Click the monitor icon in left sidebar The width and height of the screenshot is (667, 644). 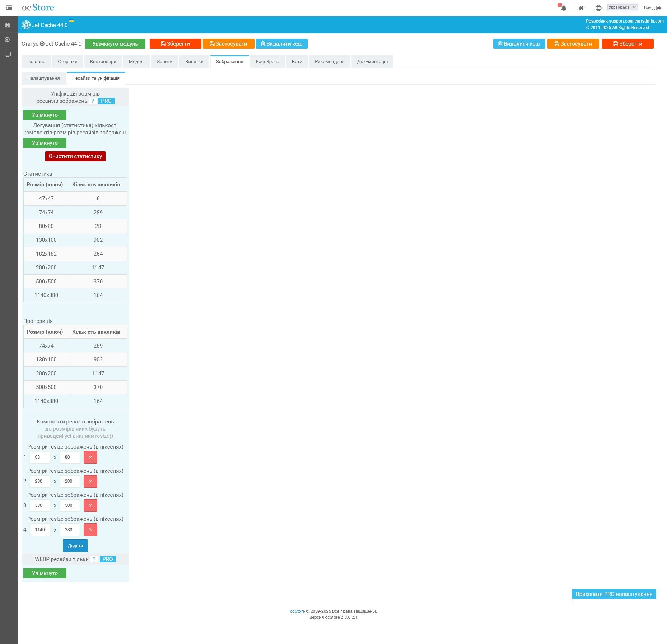[x=8, y=54]
